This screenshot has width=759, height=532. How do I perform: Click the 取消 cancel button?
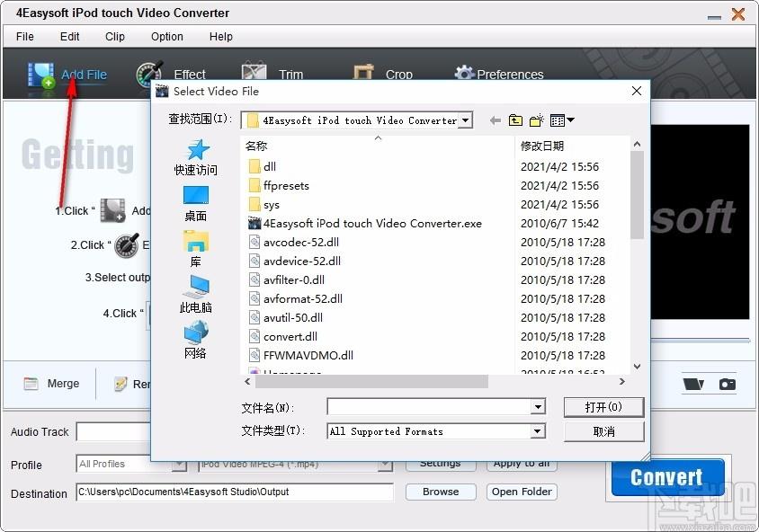pos(603,431)
